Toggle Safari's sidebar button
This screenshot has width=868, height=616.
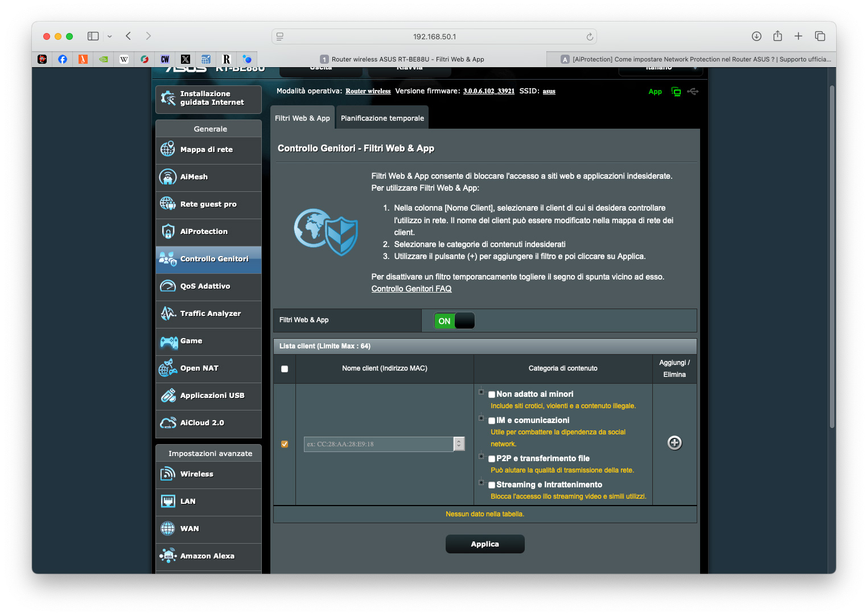click(x=93, y=36)
